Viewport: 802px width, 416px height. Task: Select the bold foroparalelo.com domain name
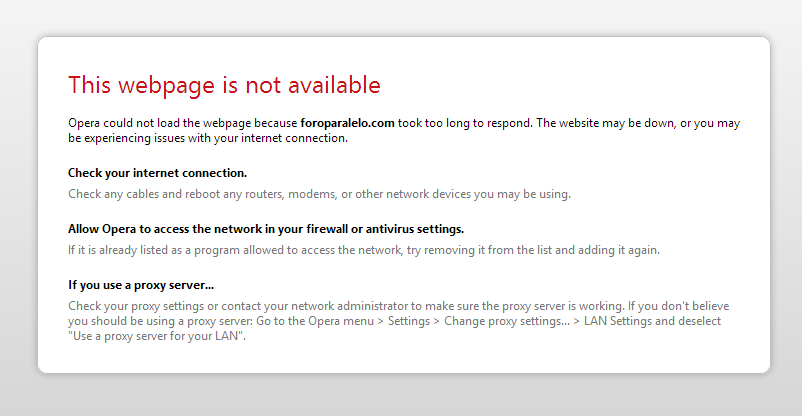[347, 123]
